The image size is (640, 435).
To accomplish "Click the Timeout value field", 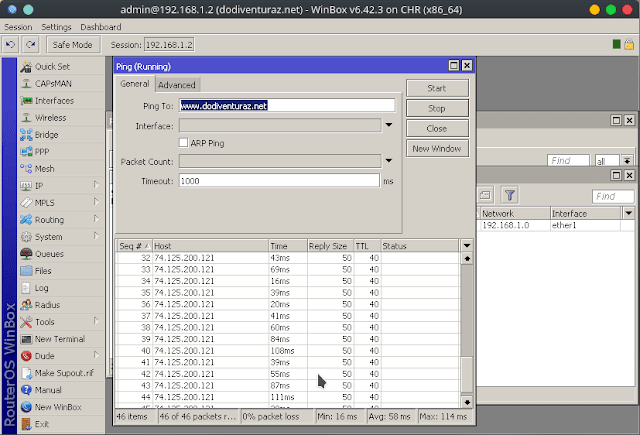I will (x=279, y=181).
